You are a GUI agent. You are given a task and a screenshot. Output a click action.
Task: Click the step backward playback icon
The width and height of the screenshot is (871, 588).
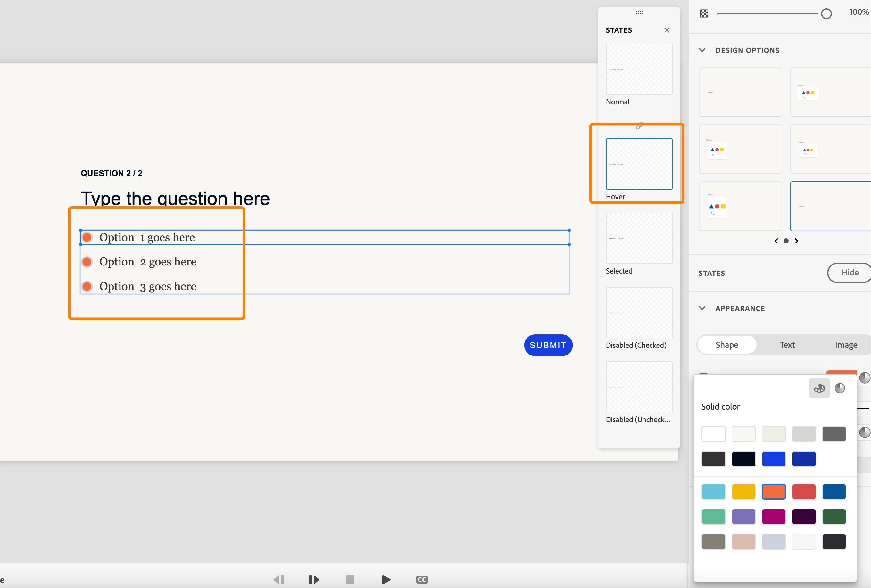pyautogui.click(x=278, y=580)
